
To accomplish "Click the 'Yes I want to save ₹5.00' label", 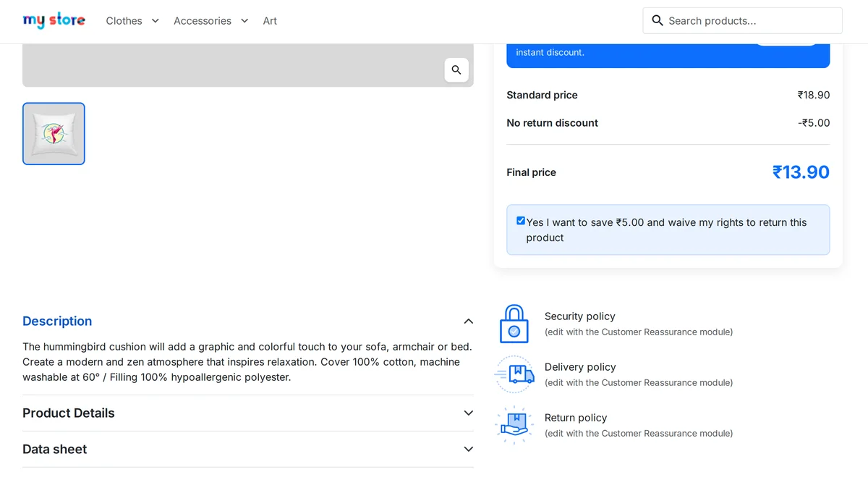I will [x=666, y=230].
